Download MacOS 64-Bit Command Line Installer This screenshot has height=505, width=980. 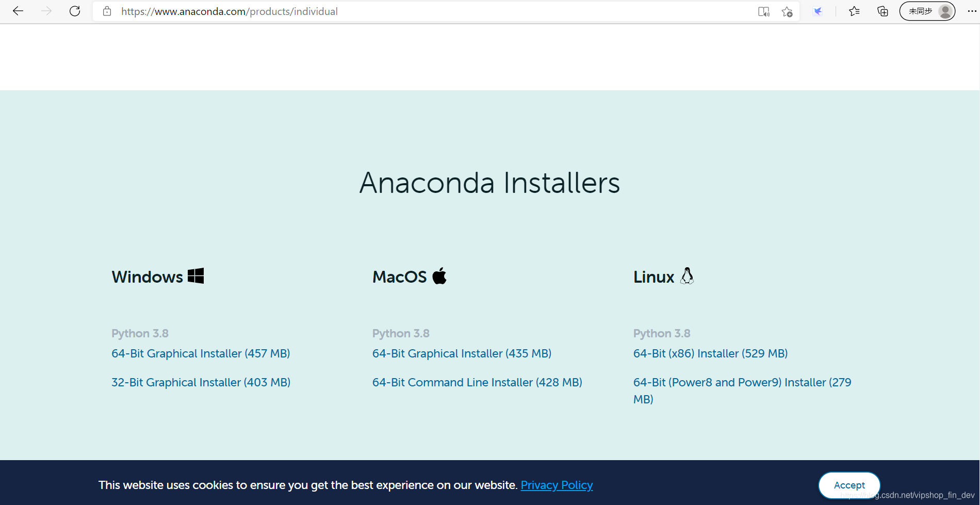pos(477,382)
